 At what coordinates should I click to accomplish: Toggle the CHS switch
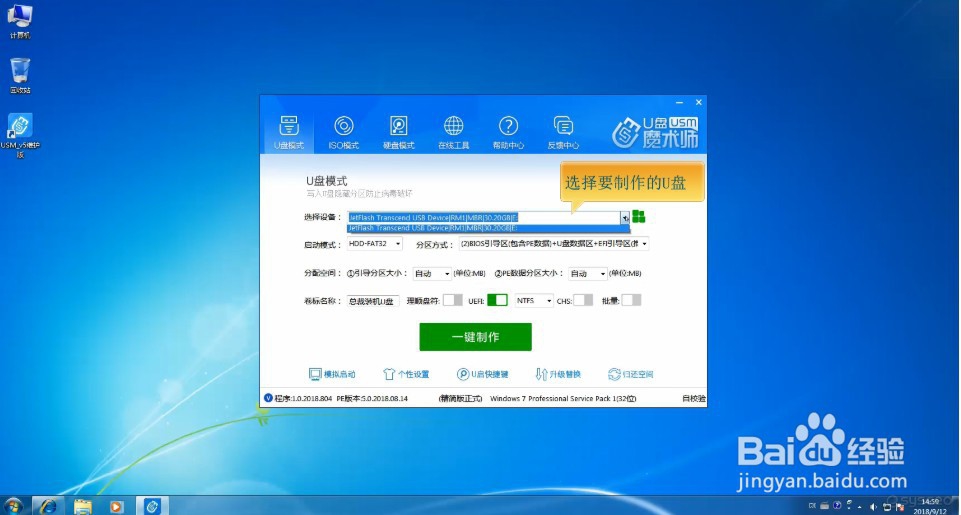pos(583,300)
